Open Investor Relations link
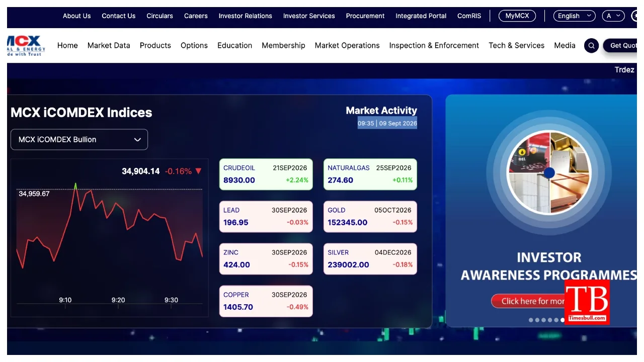 (x=246, y=16)
